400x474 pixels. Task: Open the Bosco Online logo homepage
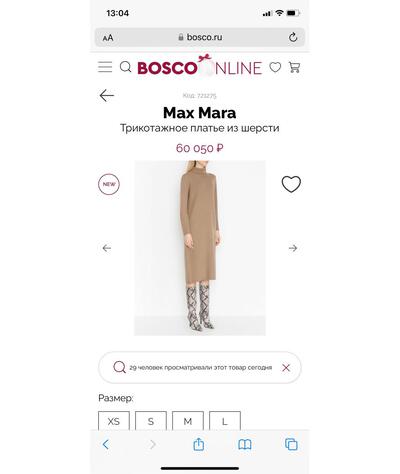[x=199, y=66]
